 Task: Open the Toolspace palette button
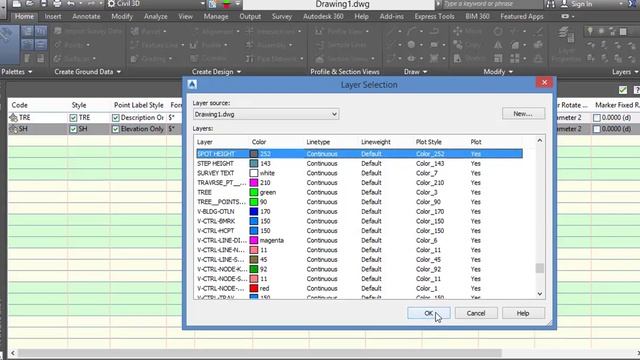tap(10, 45)
